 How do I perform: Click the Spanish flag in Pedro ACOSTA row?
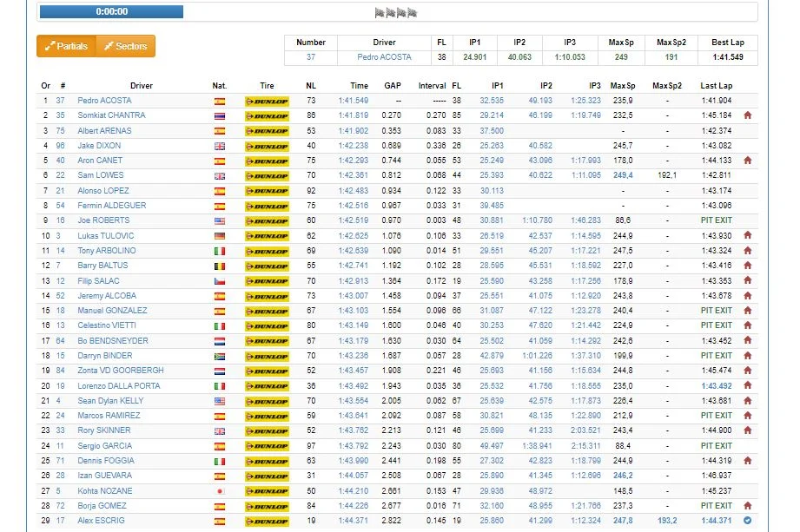220,102
